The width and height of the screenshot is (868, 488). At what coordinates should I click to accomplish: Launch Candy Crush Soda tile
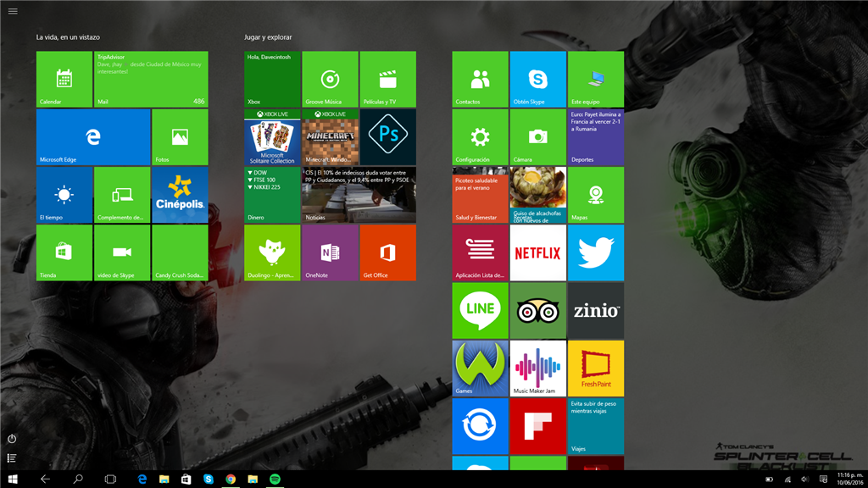coord(180,252)
